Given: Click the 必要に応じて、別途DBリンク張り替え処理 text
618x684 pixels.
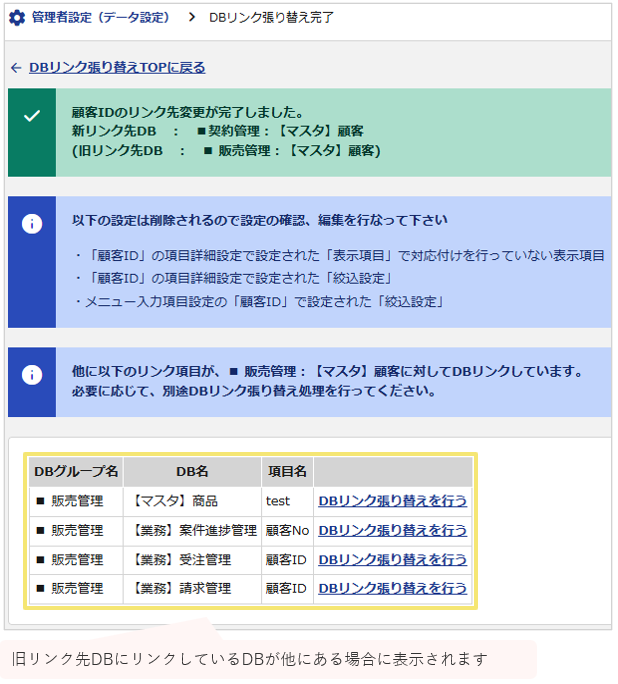Looking at the screenshot, I should pyautogui.click(x=254, y=391).
